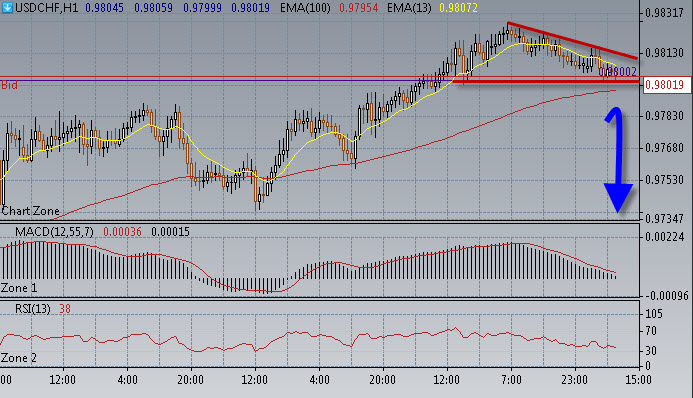
Task: Select the descending red trendline
Action: point(572,40)
